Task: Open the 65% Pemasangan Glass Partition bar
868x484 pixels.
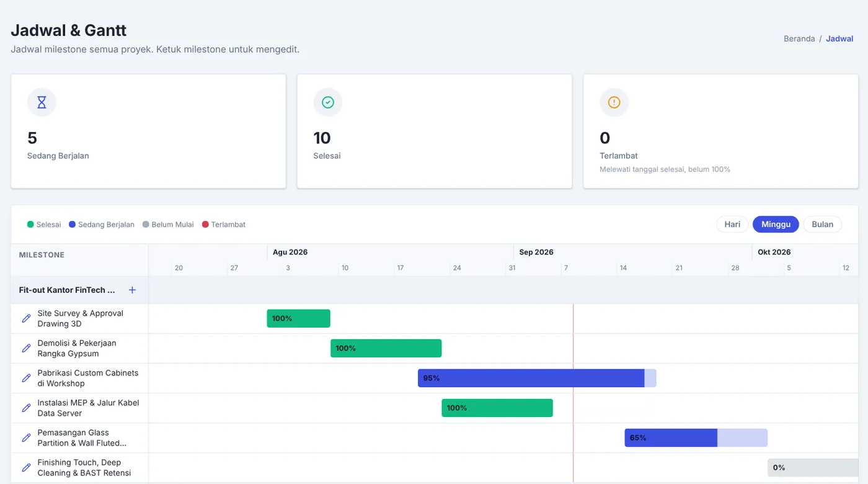Action: point(696,437)
